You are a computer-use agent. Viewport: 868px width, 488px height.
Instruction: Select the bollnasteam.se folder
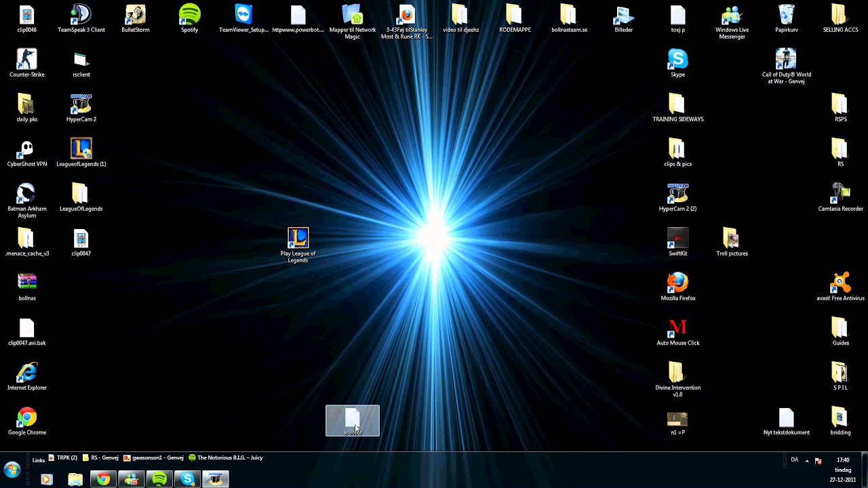(x=570, y=19)
